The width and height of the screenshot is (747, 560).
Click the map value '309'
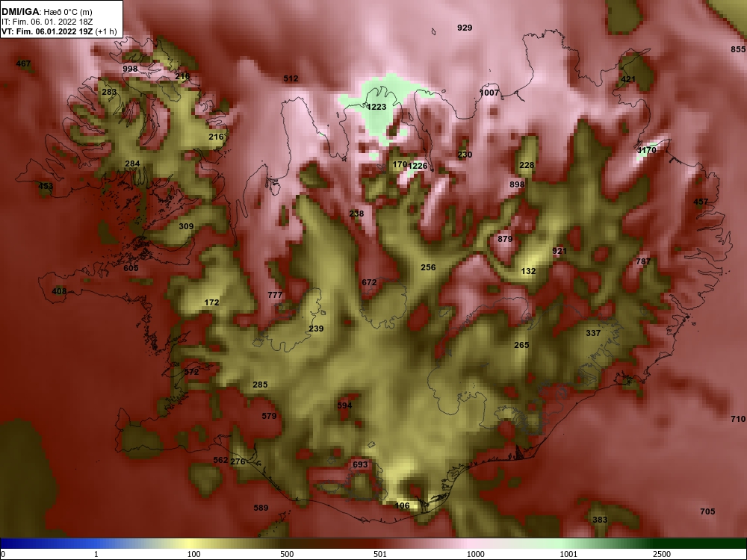tap(186, 226)
